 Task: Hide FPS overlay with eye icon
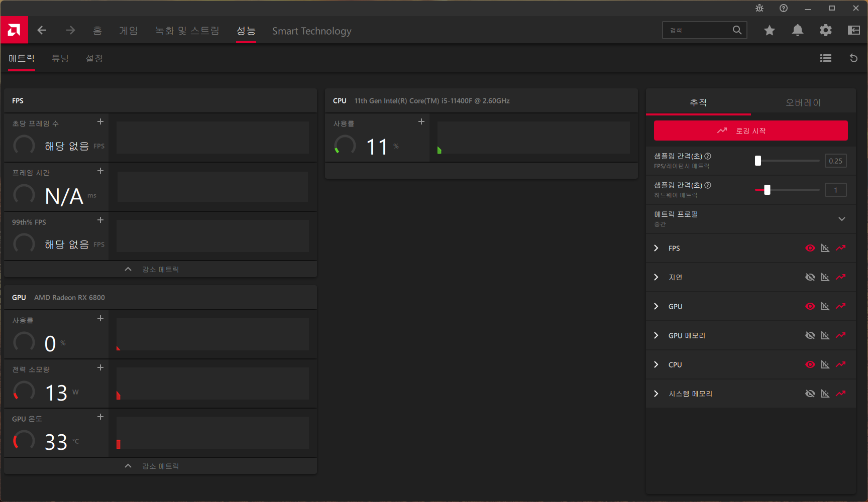tap(810, 248)
